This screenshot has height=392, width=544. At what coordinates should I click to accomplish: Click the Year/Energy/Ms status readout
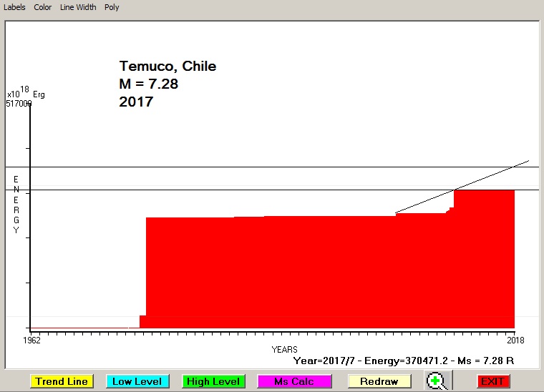click(x=404, y=361)
